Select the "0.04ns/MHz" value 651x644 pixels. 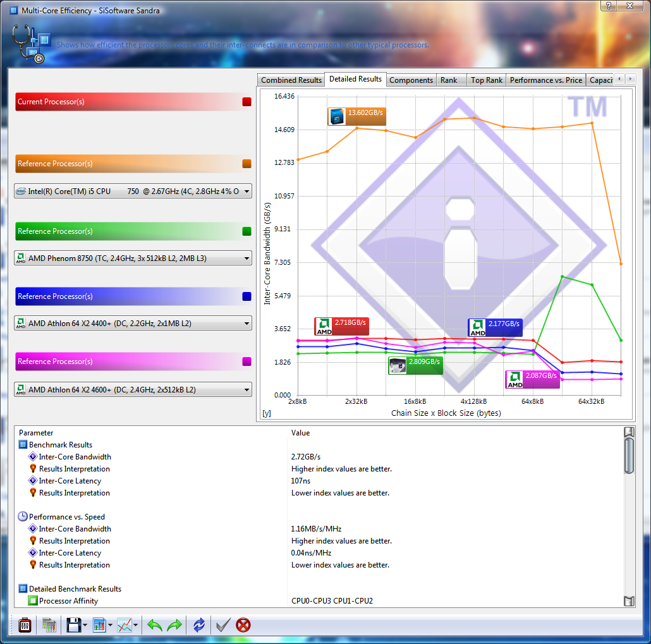tap(312, 553)
